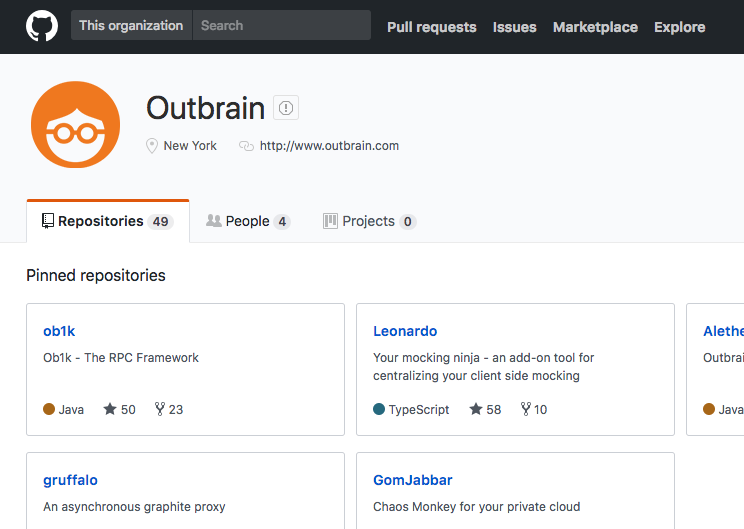Click the 0 counter on Projects tab
Image resolution: width=744 pixels, height=529 pixels.
pyautogui.click(x=407, y=222)
